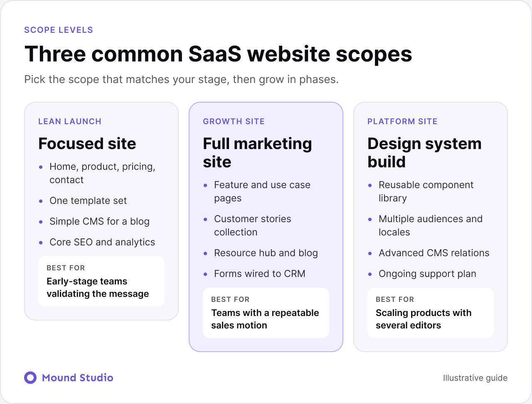Viewport: 532px width, 404px height.
Task: Click the subtitle starting 'Pick the scope'
Action: pyautogui.click(x=181, y=79)
